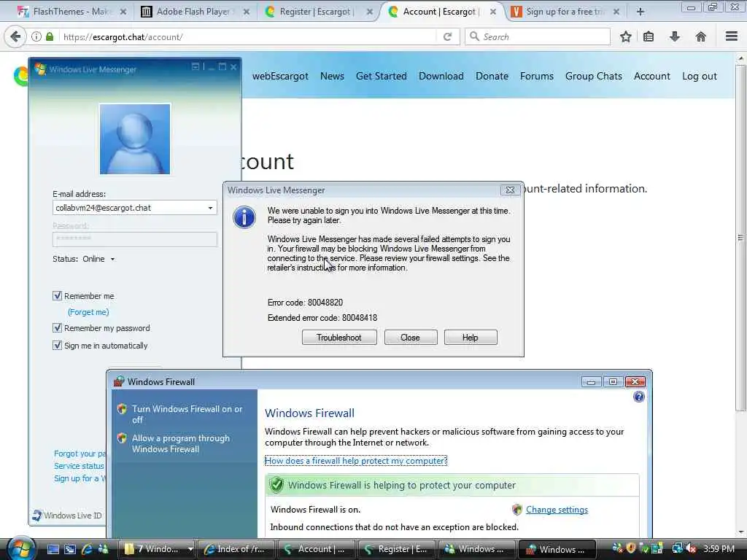This screenshot has height=560, width=747.
Task: Switch to FlashThemes tab
Action: tap(71, 12)
